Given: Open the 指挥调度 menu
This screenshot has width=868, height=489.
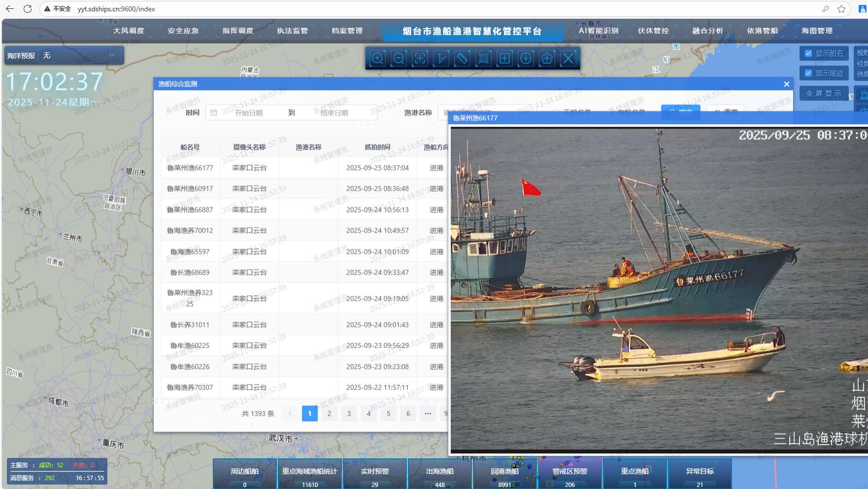Looking at the screenshot, I should coord(238,31).
